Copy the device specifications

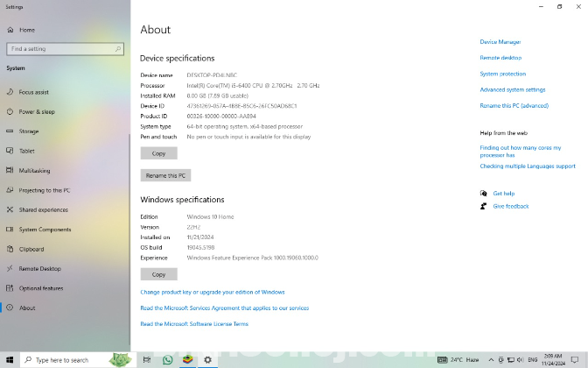tap(158, 153)
